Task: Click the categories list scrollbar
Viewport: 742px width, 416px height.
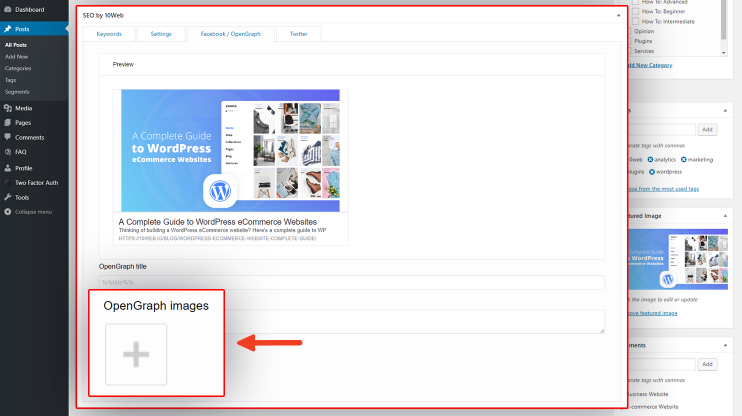Action: pyautogui.click(x=724, y=20)
